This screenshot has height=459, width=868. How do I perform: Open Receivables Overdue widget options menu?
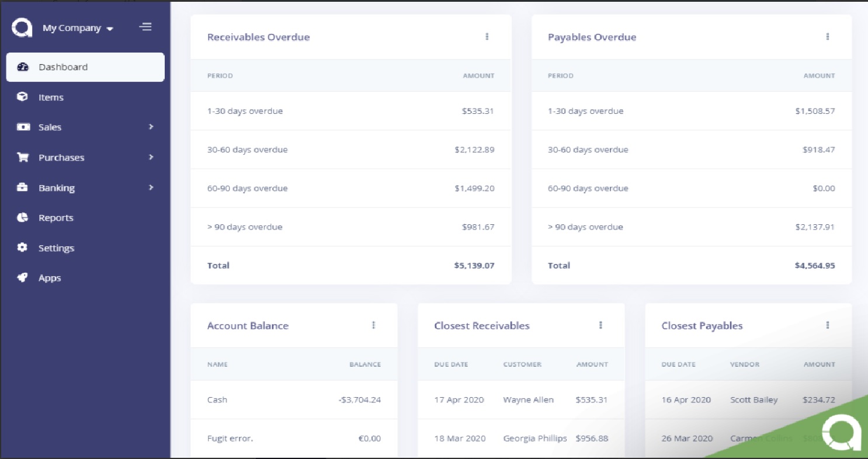point(487,37)
